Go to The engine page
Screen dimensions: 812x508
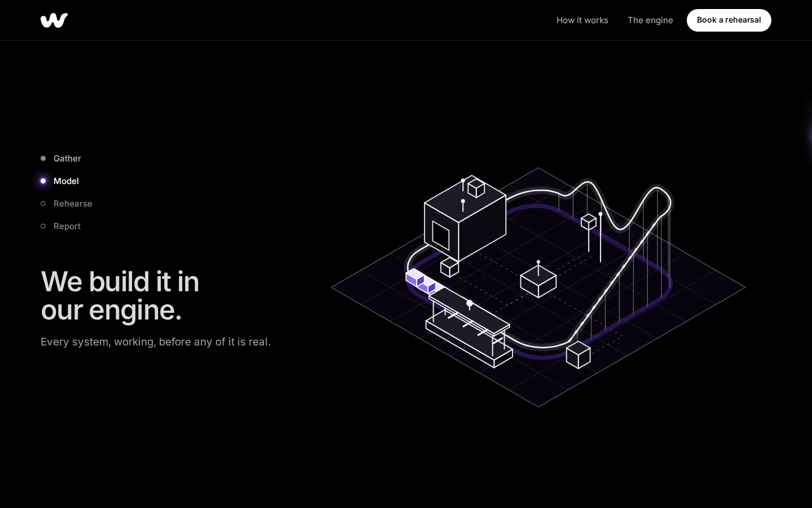[650, 20]
